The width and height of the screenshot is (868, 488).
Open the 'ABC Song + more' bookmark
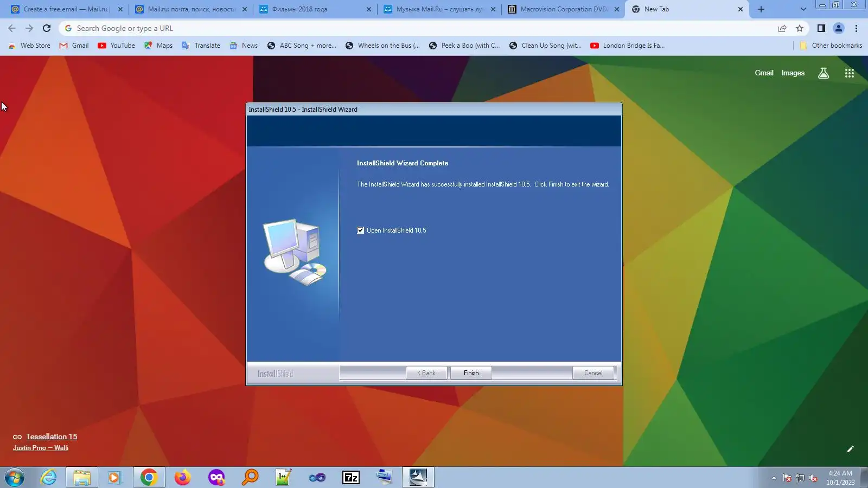click(x=302, y=46)
